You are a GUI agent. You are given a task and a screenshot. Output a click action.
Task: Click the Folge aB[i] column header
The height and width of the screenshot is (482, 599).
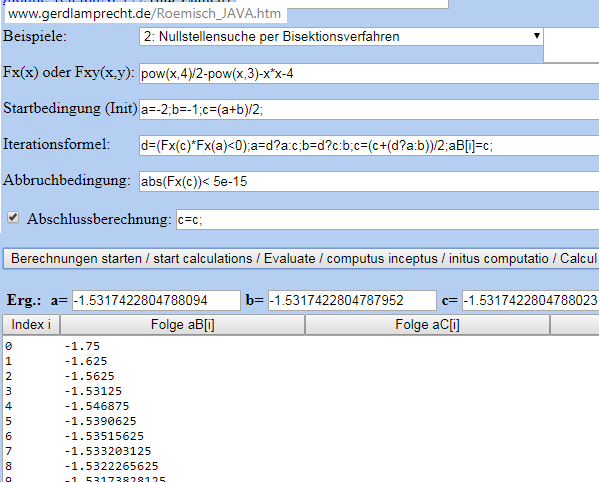183,325
